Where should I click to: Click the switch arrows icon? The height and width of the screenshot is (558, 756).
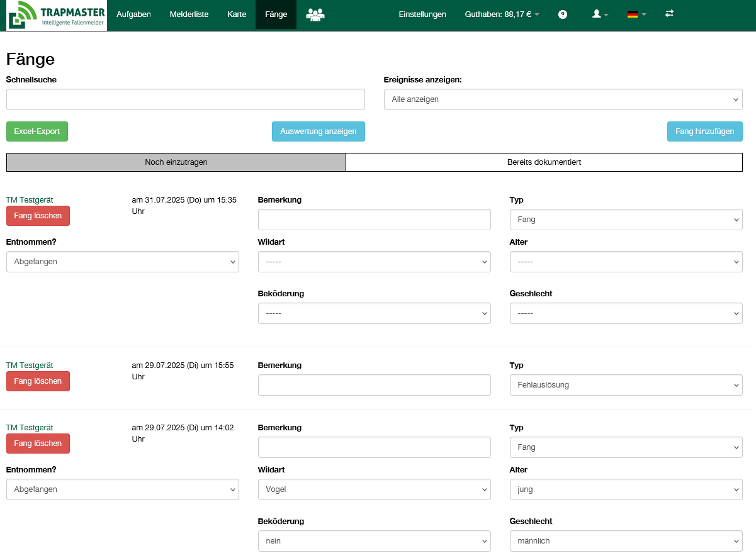(669, 14)
